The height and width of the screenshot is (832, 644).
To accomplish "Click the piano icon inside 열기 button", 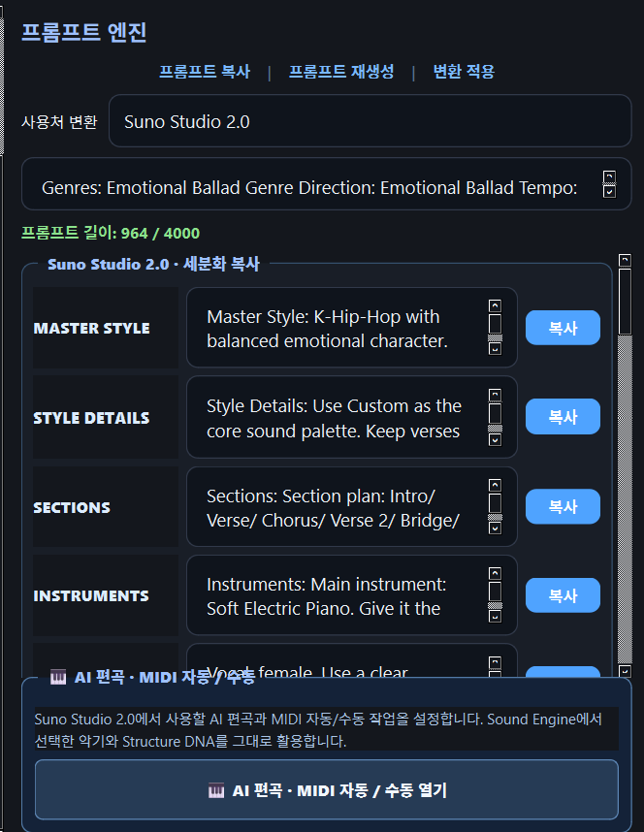I will (x=216, y=790).
